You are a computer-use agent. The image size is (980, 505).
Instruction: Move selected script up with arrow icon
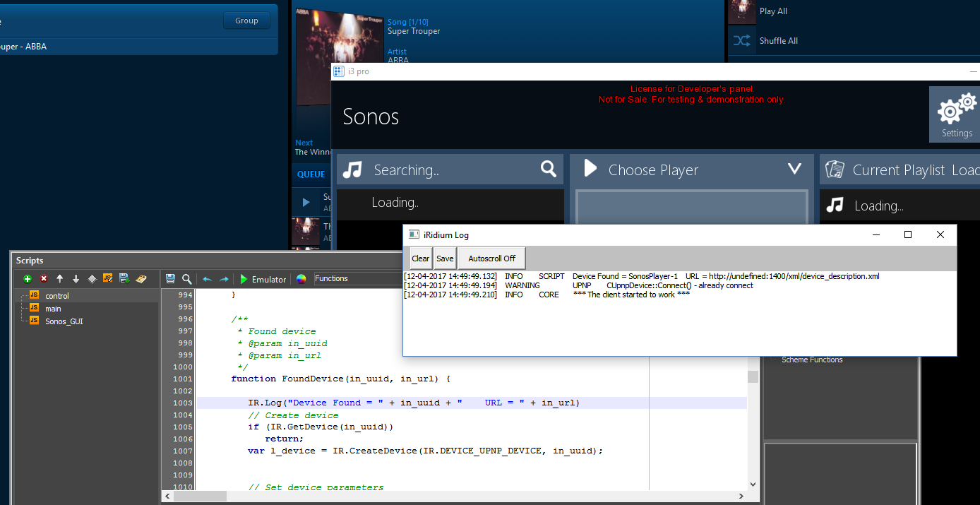60,279
